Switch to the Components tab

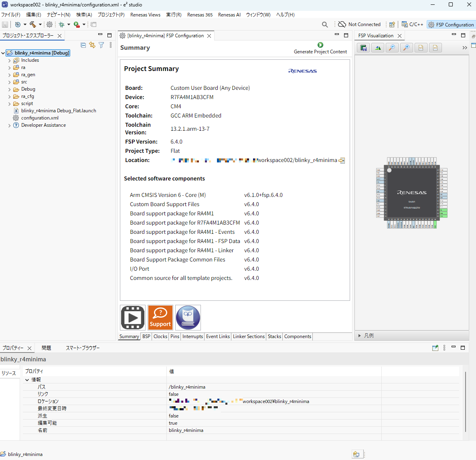pos(298,336)
